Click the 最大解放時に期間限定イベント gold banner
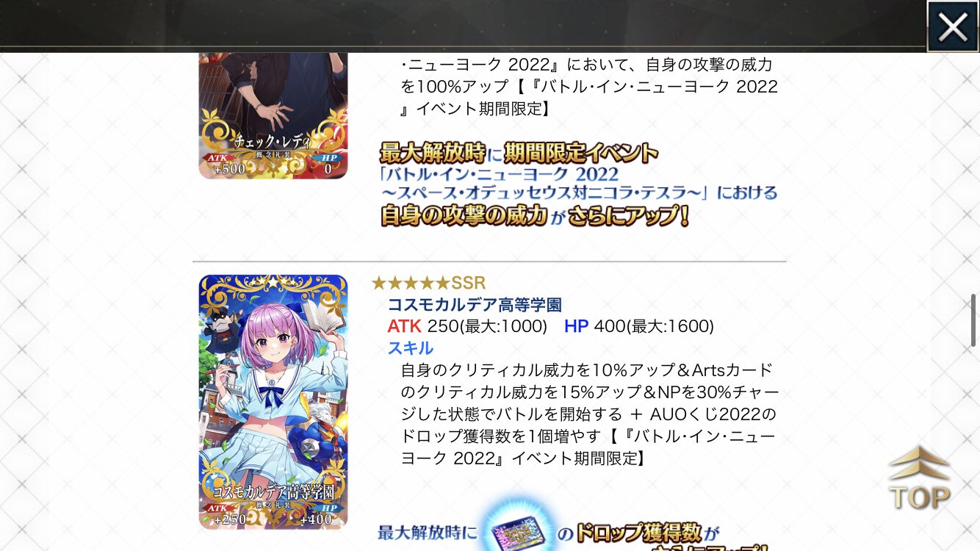Viewport: 980px width, 551px height. [x=519, y=153]
